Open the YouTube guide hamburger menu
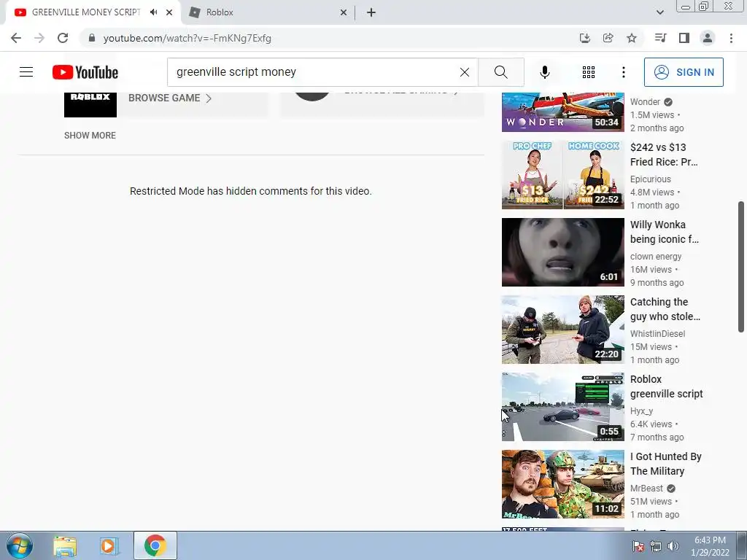This screenshot has height=560, width=747. tap(26, 72)
